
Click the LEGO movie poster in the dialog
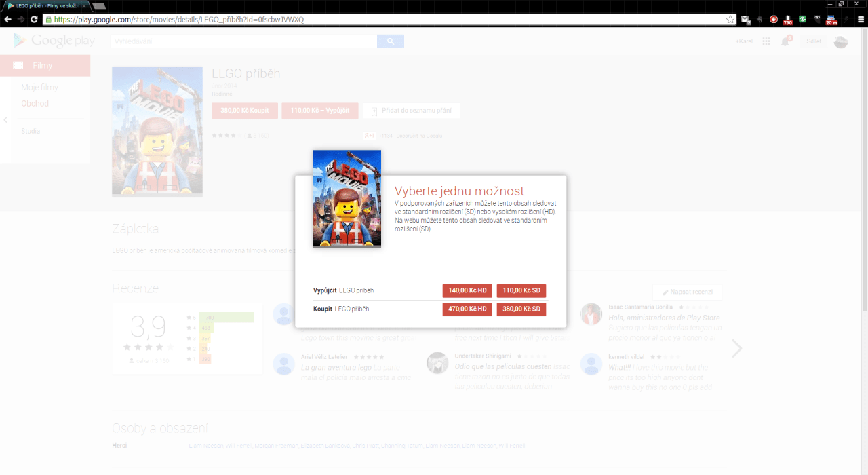click(x=347, y=199)
